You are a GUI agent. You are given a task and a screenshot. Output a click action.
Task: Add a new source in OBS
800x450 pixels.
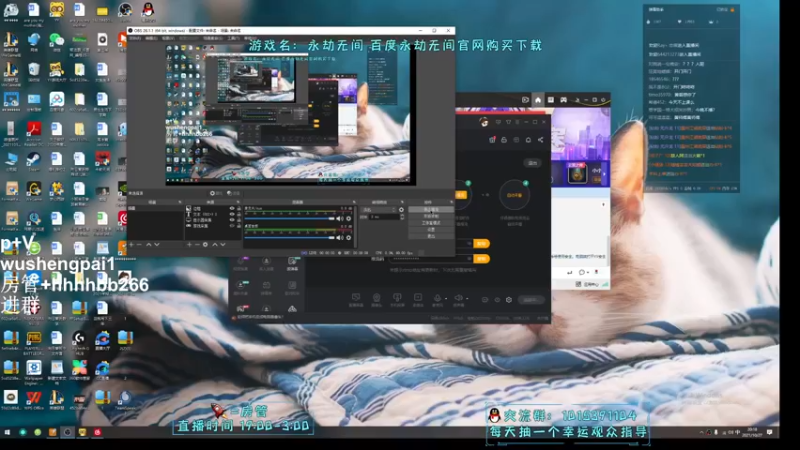click(189, 245)
